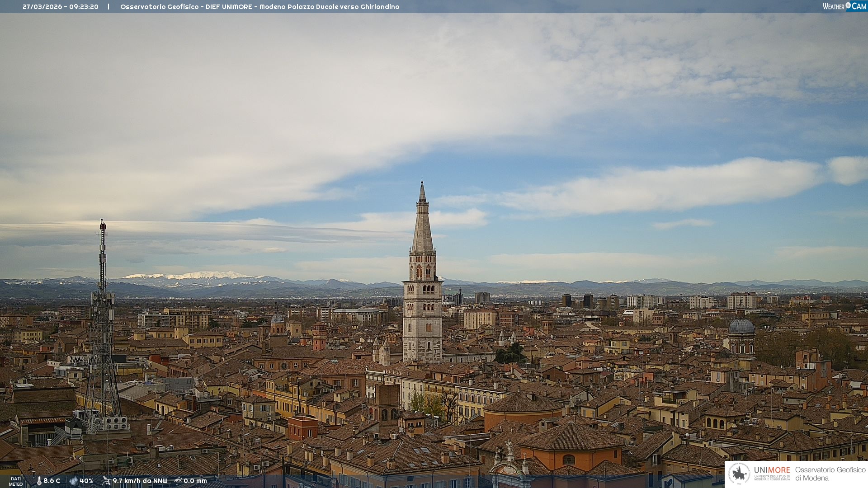Click the 40% humidity value
868x488 pixels.
pos(86,481)
